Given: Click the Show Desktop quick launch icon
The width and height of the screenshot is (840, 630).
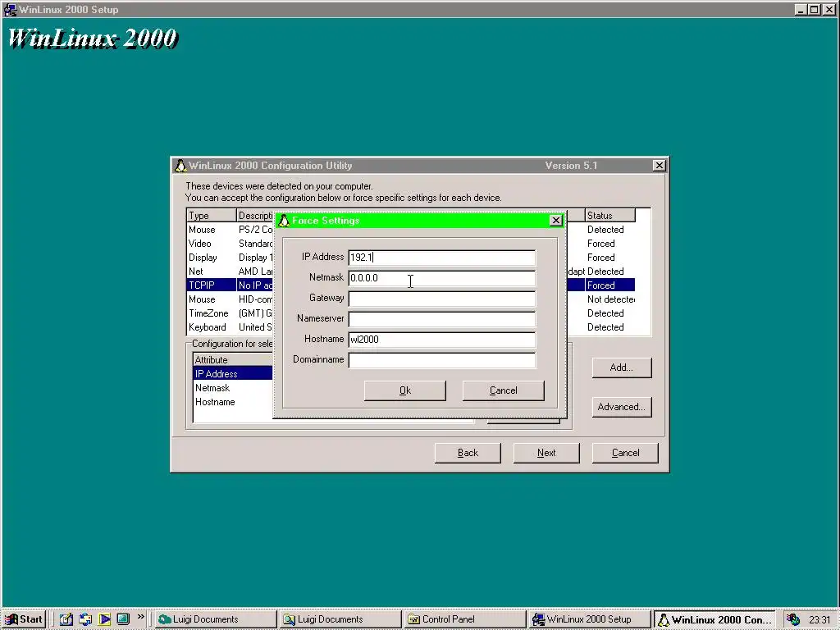Looking at the screenshot, I should pyautogui.click(x=123, y=619).
